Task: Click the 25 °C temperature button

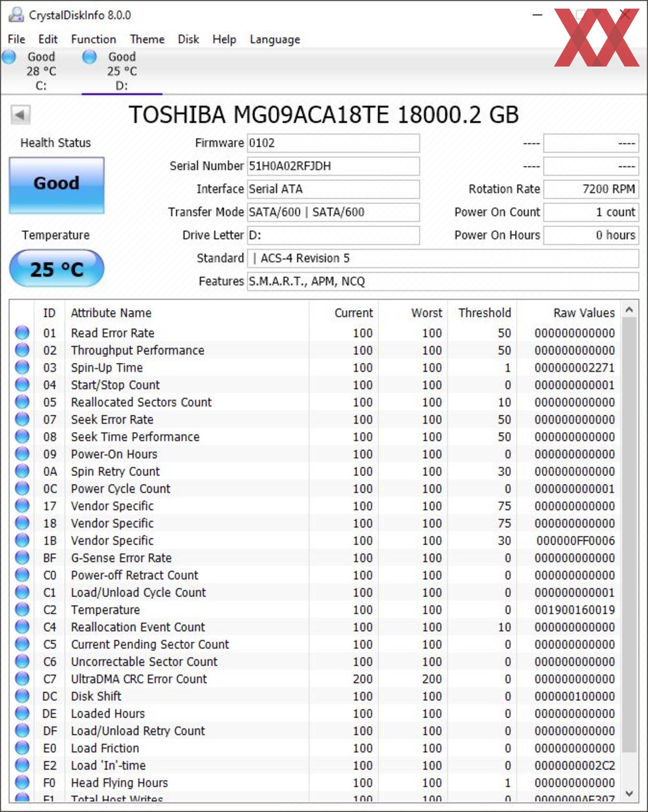Action: coord(57,269)
